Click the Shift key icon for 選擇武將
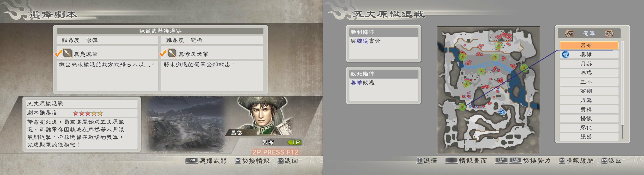The height and width of the screenshot is (175, 644). click(192, 160)
